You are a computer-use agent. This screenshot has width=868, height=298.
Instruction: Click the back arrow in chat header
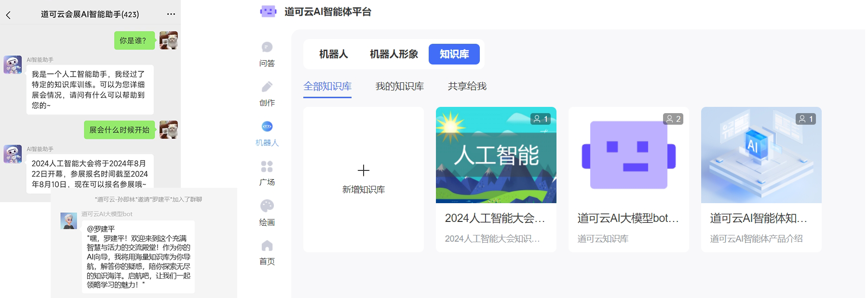[8, 15]
